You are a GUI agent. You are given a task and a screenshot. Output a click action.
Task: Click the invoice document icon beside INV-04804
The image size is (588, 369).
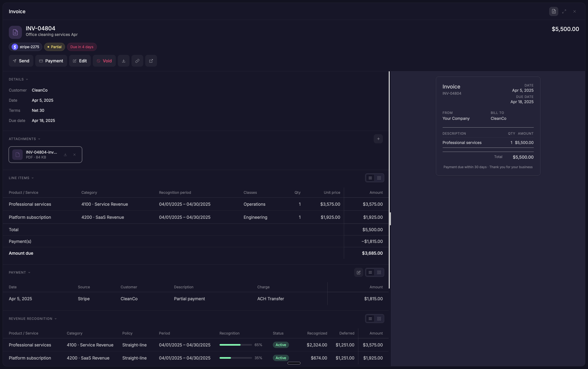tap(15, 32)
